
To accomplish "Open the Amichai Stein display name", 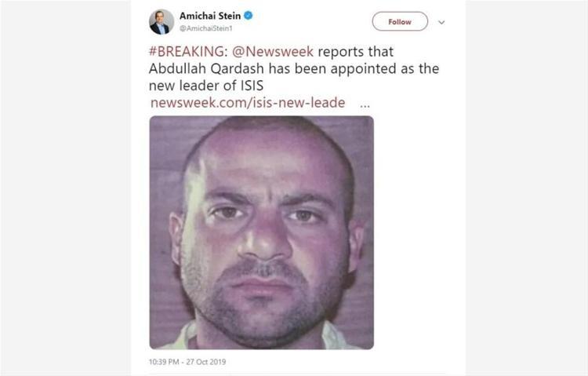I will click(x=210, y=16).
